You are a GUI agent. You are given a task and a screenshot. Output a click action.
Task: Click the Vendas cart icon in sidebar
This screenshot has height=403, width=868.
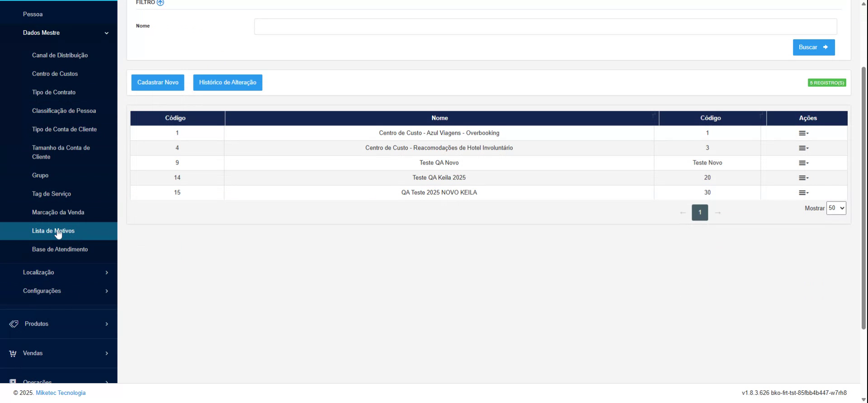point(13,353)
